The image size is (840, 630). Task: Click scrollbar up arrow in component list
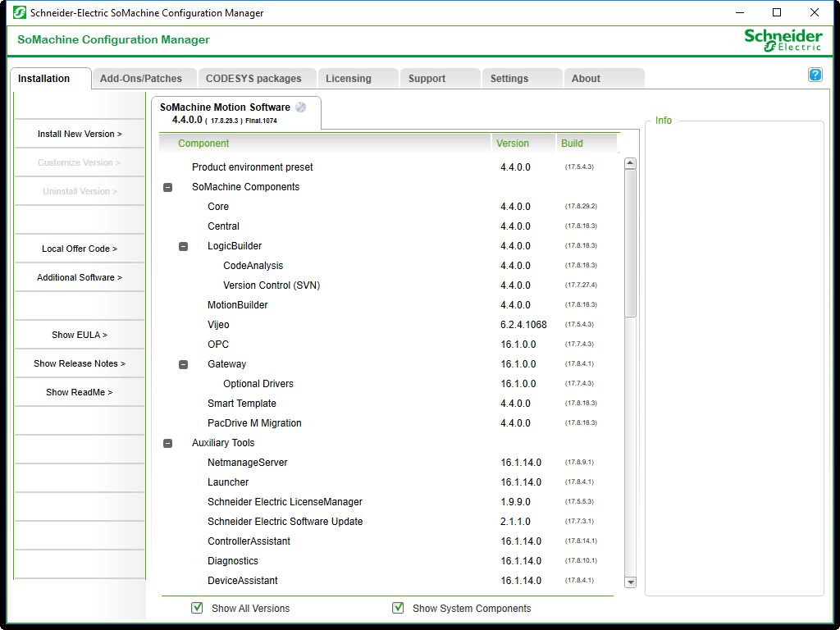(631, 163)
